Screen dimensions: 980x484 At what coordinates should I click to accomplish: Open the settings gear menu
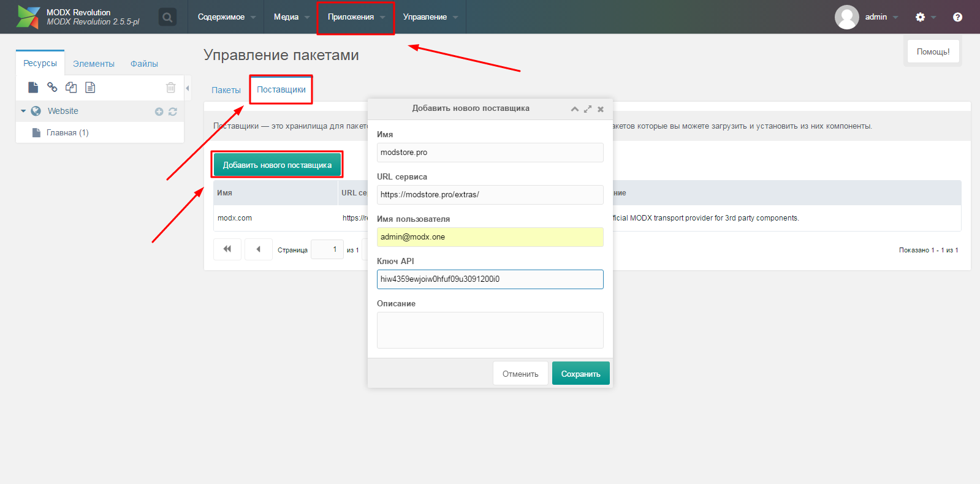(x=920, y=17)
